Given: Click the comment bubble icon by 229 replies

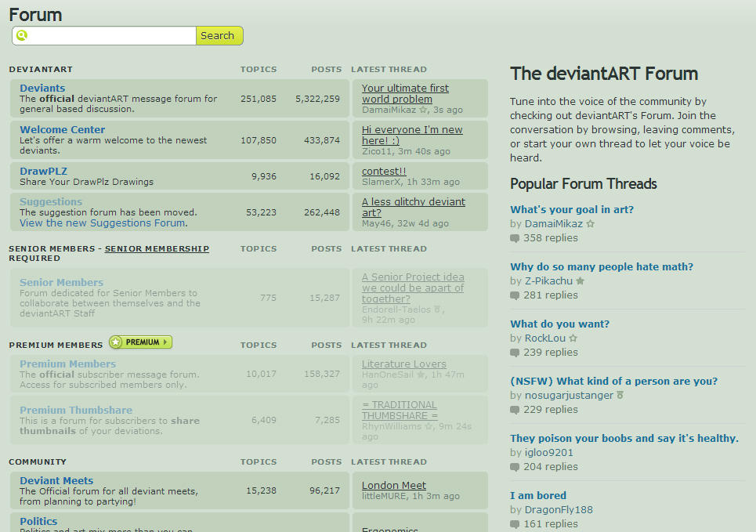Looking at the screenshot, I should point(515,410).
